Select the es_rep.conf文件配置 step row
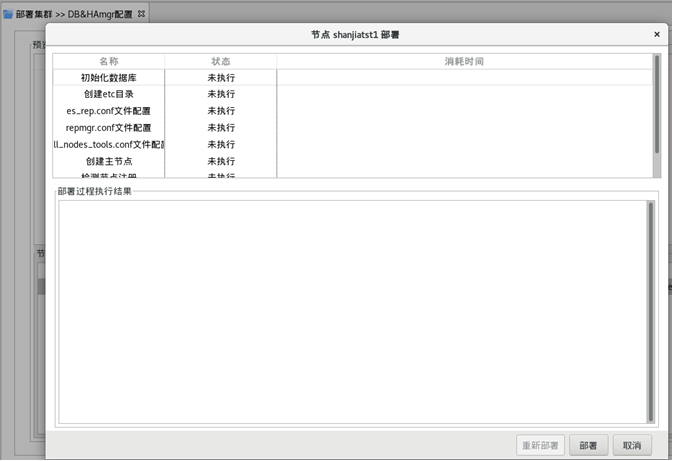Viewport: 673px width, 461px height. click(108, 111)
